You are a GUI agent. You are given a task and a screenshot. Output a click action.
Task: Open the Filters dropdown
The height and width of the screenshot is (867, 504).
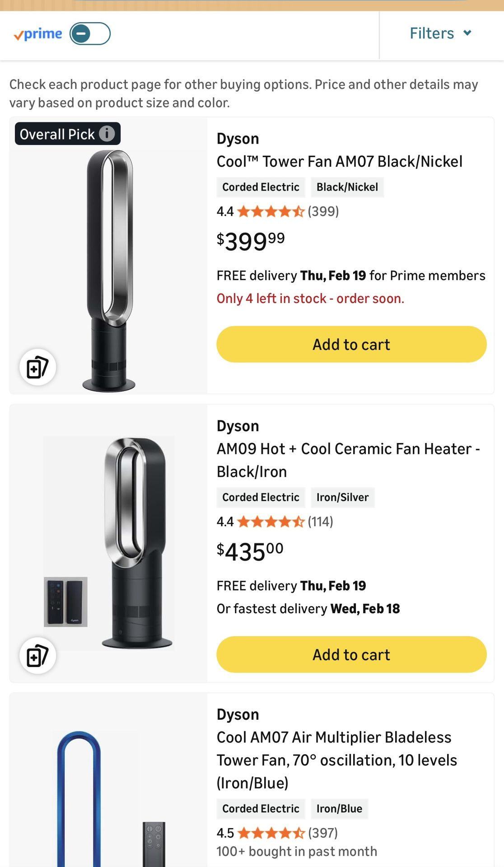[440, 33]
